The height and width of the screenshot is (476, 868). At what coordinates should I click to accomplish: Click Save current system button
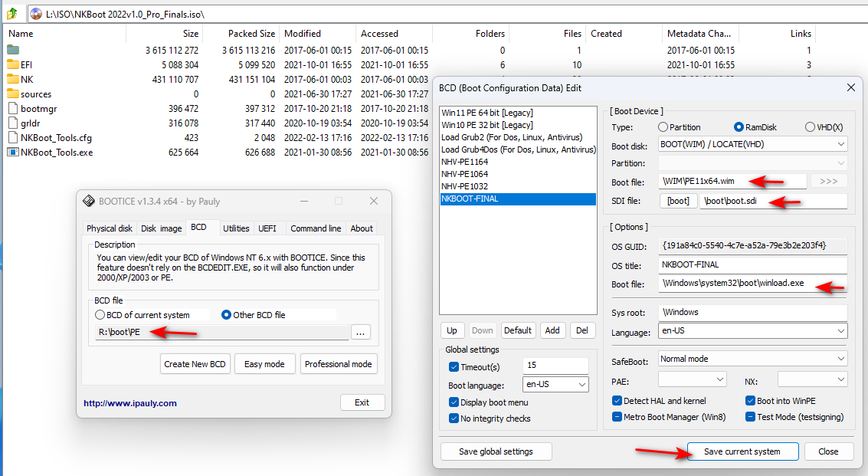coord(742,451)
